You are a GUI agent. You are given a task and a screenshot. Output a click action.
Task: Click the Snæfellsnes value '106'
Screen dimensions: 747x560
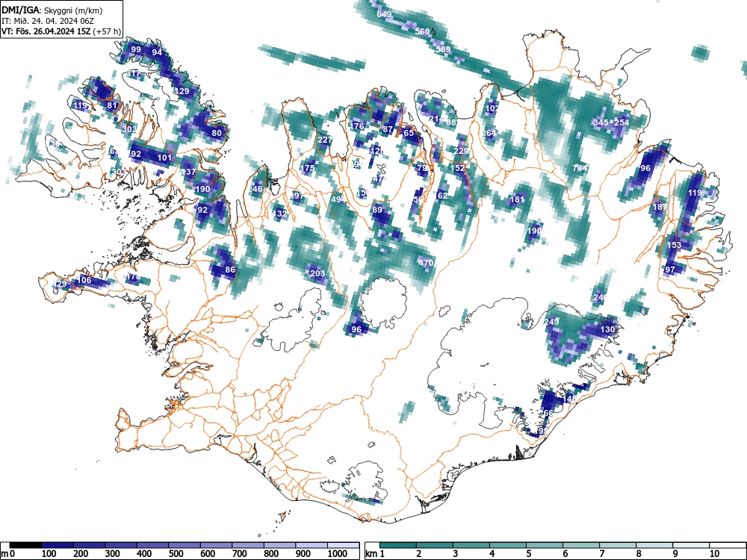click(84, 280)
